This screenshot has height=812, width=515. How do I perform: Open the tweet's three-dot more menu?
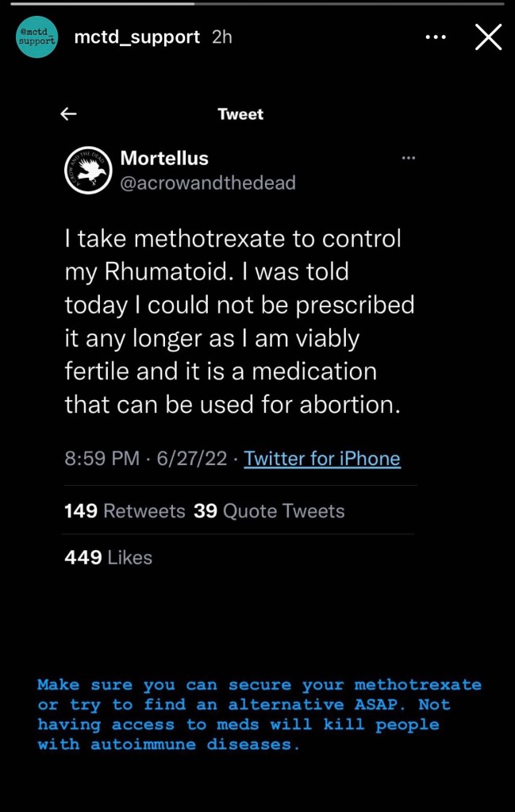[409, 158]
